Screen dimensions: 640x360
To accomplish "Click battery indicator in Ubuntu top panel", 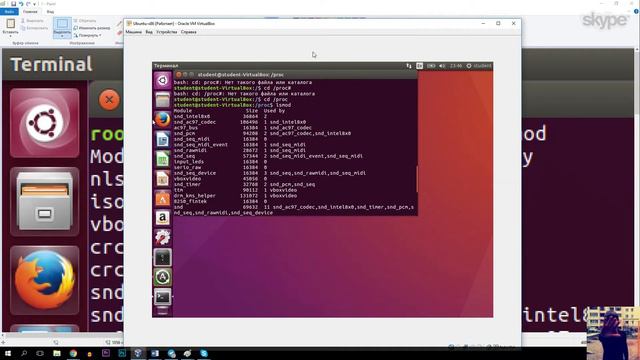I will [431, 66].
